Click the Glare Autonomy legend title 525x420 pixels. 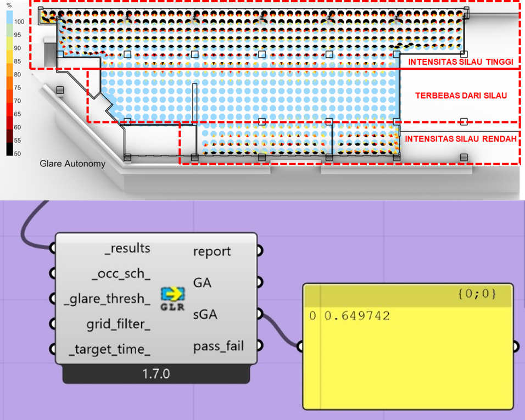[x=72, y=164]
